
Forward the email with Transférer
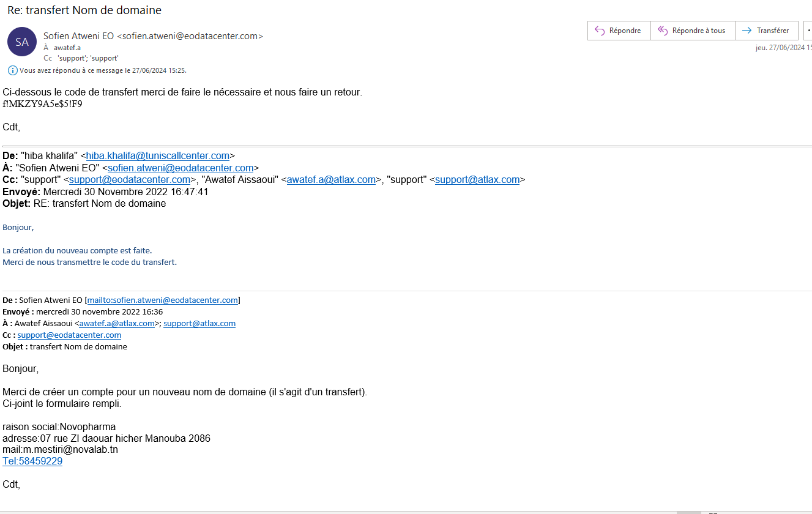766,31
